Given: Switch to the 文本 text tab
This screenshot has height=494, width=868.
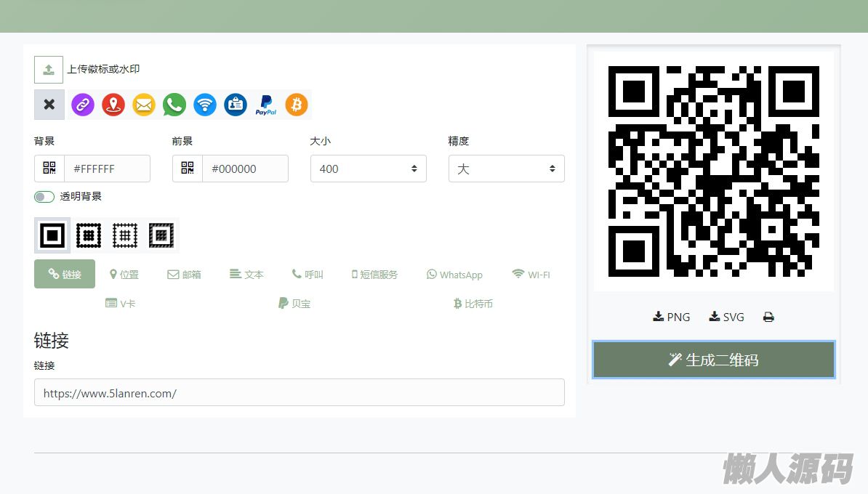Looking at the screenshot, I should tap(247, 275).
